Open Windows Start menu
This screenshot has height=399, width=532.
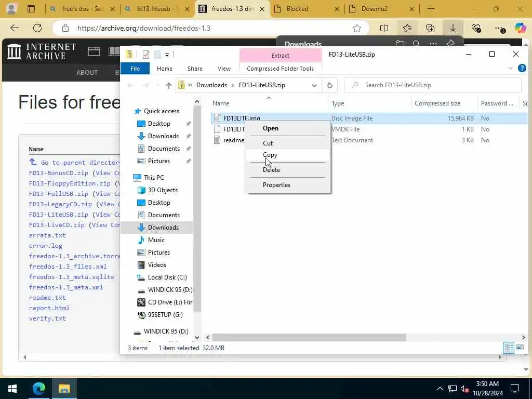click(12, 389)
